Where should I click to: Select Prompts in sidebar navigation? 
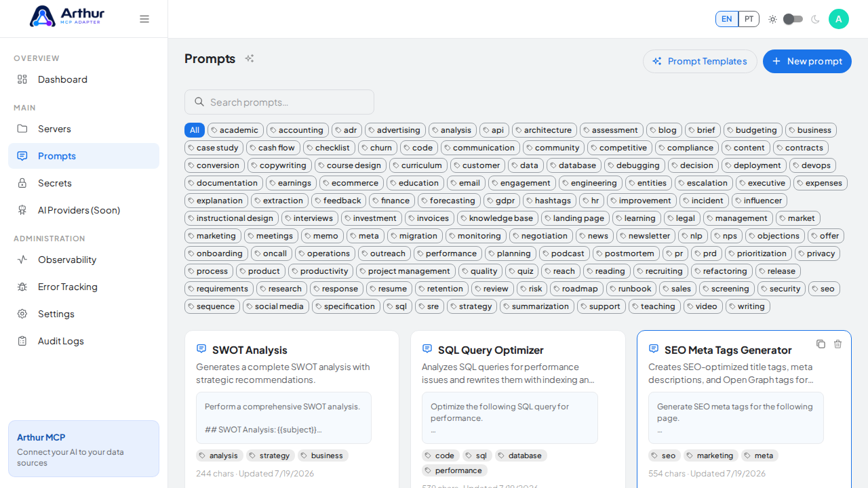(83, 156)
